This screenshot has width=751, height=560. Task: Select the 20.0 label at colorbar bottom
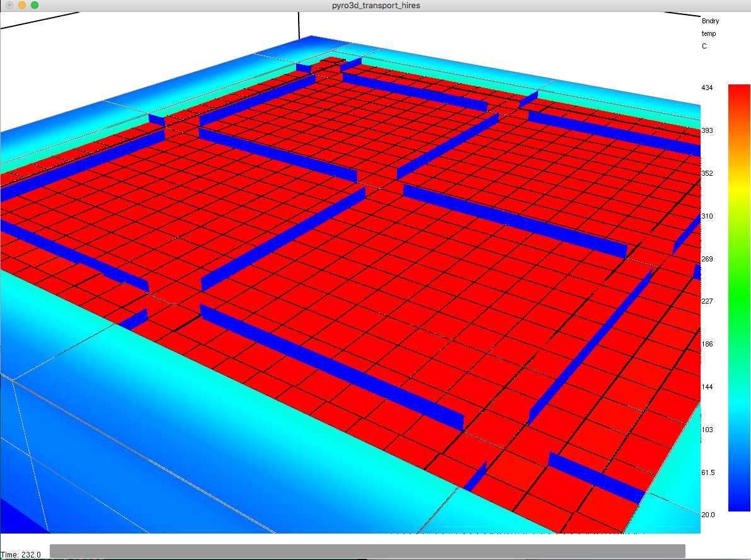pyautogui.click(x=708, y=515)
